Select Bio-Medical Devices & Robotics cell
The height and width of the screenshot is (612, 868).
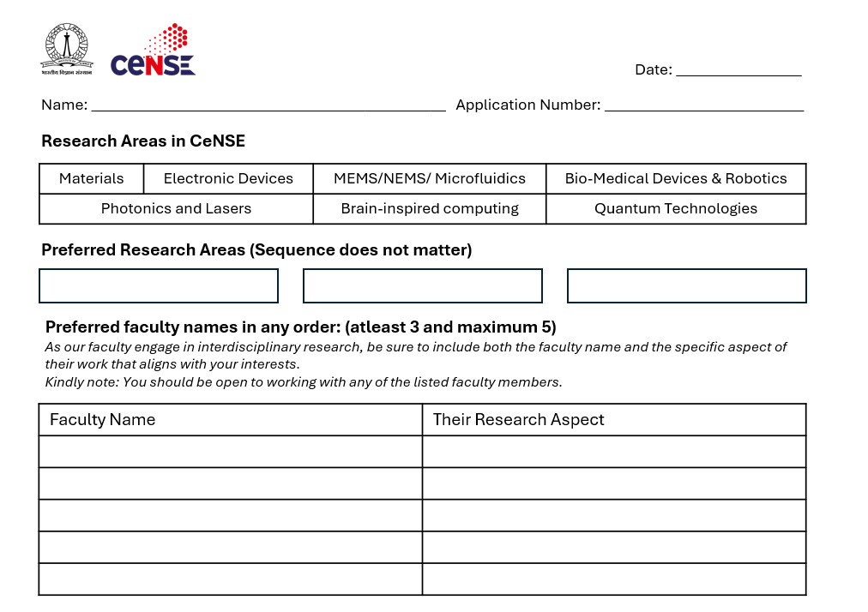click(675, 178)
